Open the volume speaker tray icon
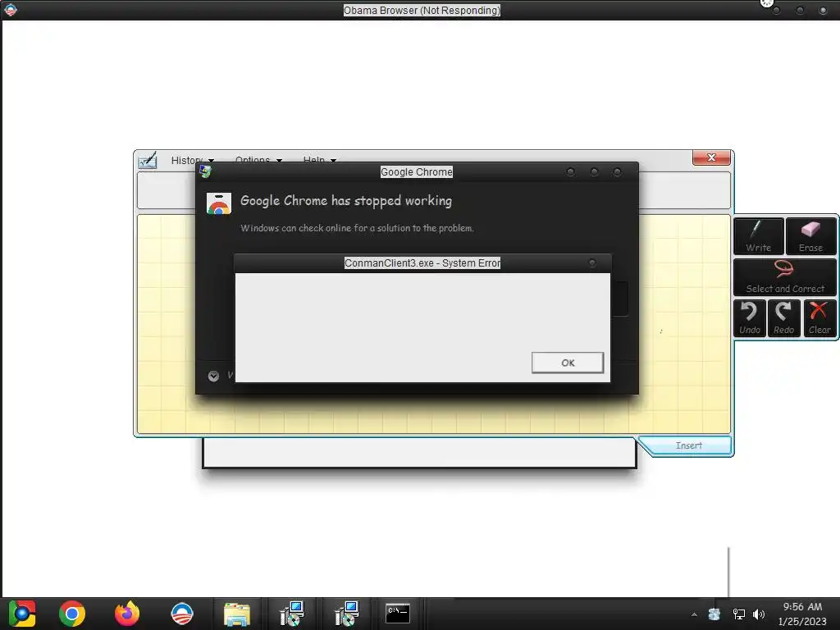This screenshot has height=630, width=840. pos(759,614)
